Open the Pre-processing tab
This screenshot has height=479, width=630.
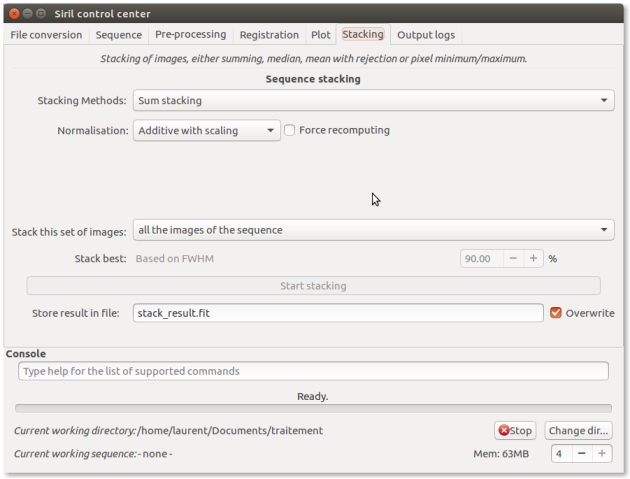(190, 35)
